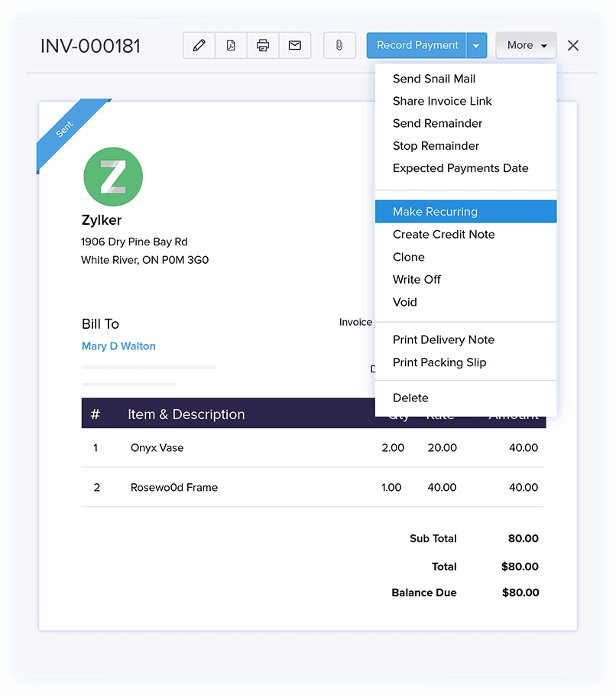Select Send Snail Mail from the menu
616x695 pixels.
point(433,79)
